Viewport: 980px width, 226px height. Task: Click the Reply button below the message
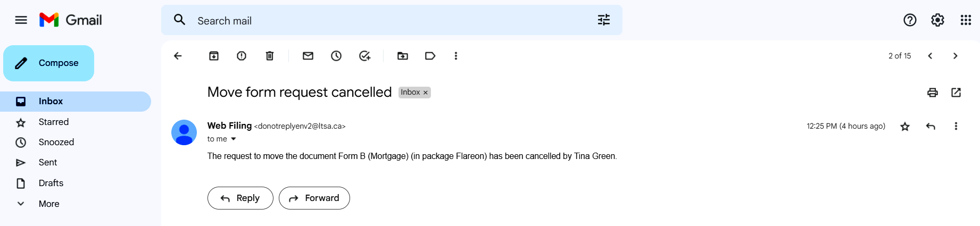240,198
